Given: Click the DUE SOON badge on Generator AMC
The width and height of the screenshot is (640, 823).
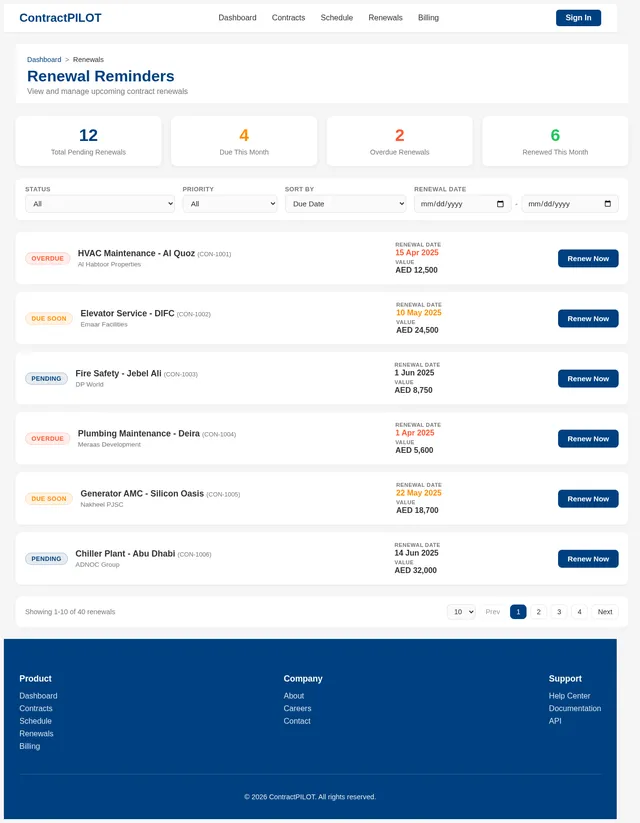Looking at the screenshot, I should (x=49, y=499).
